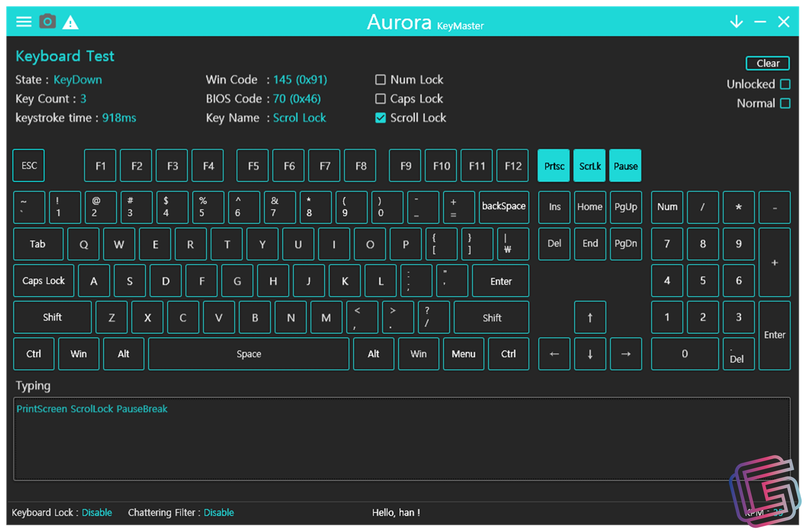Click the 918ms keystroke time value
Viewport: 806px width, 532px height.
(x=119, y=118)
